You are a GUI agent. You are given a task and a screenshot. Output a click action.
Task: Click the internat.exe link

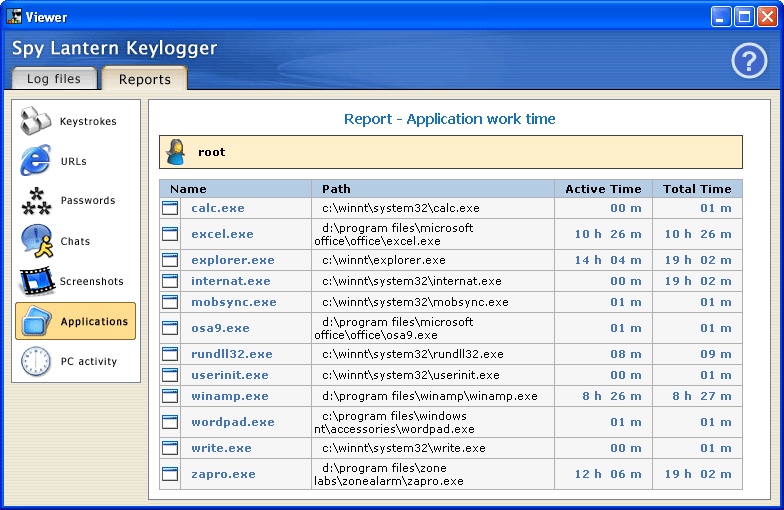point(230,281)
